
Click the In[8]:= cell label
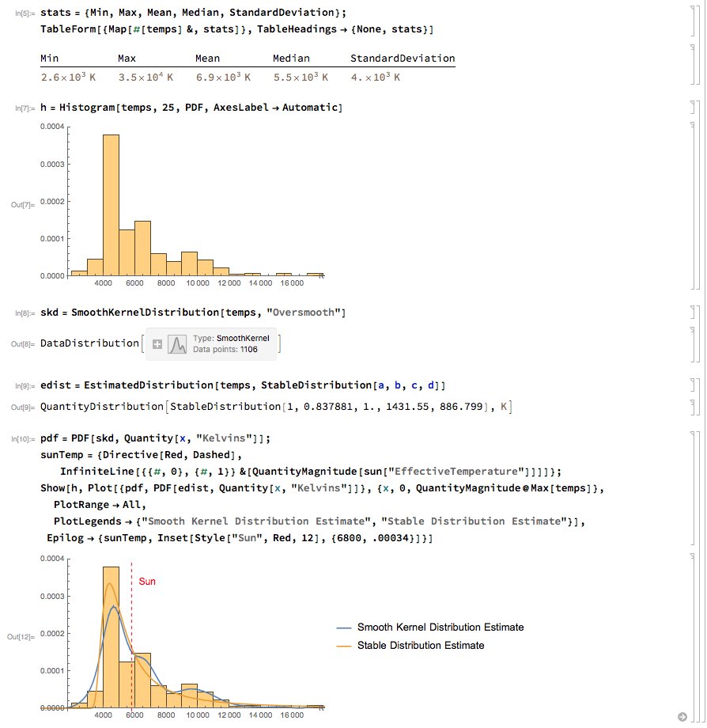(25, 313)
